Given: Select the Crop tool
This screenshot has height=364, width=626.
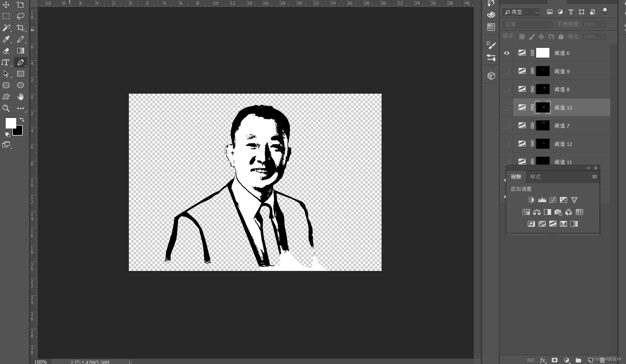Looking at the screenshot, I should (x=20, y=28).
